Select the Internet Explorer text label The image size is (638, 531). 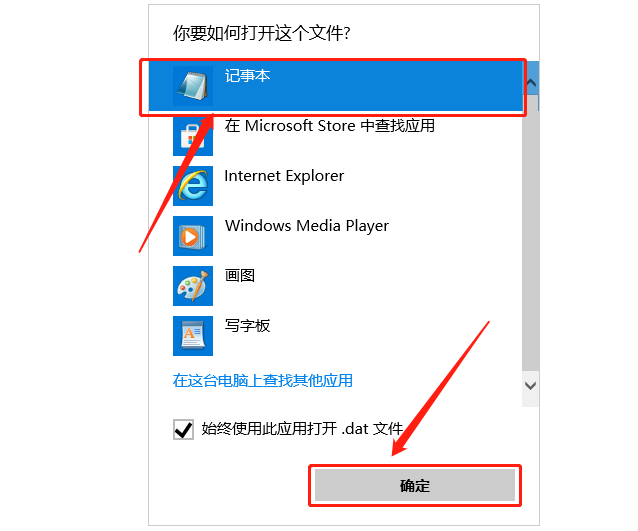[284, 176]
